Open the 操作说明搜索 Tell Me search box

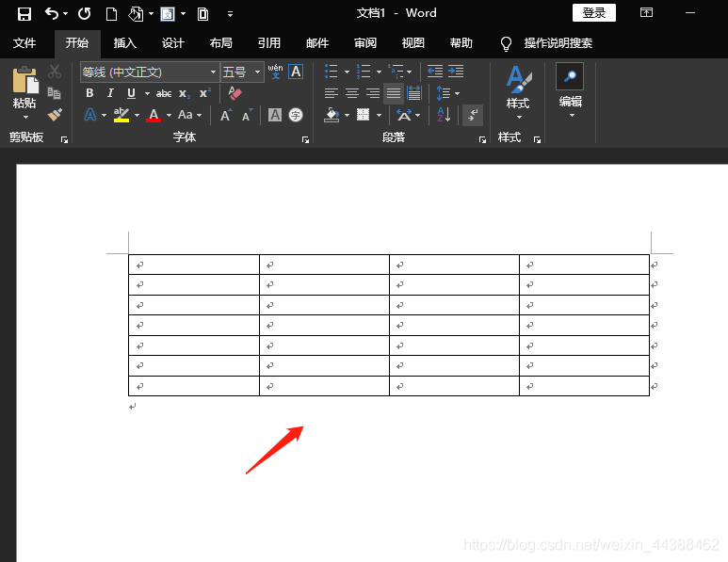point(547,43)
